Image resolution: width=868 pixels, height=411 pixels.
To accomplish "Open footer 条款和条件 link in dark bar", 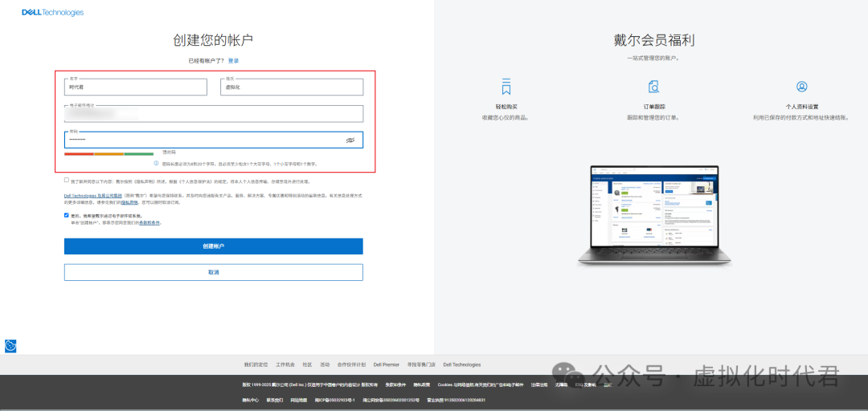I will [x=395, y=385].
